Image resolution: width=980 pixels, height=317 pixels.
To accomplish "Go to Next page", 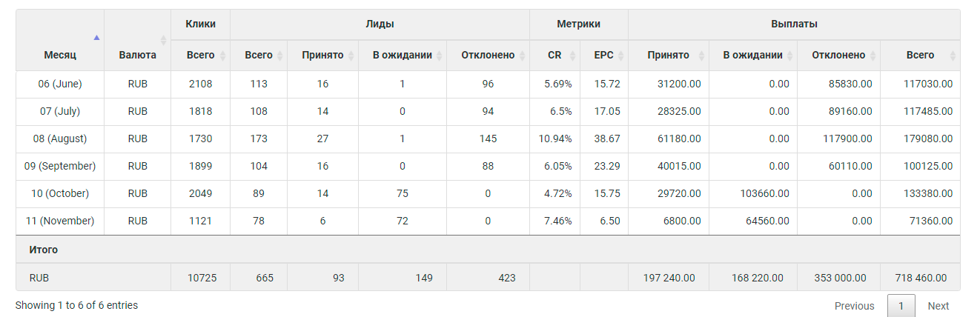I will 938,306.
